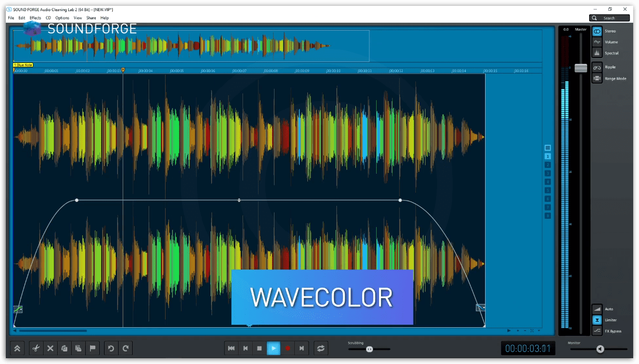Toggle FX Bypass
Screen dimensions: 639x364
pyautogui.click(x=597, y=331)
